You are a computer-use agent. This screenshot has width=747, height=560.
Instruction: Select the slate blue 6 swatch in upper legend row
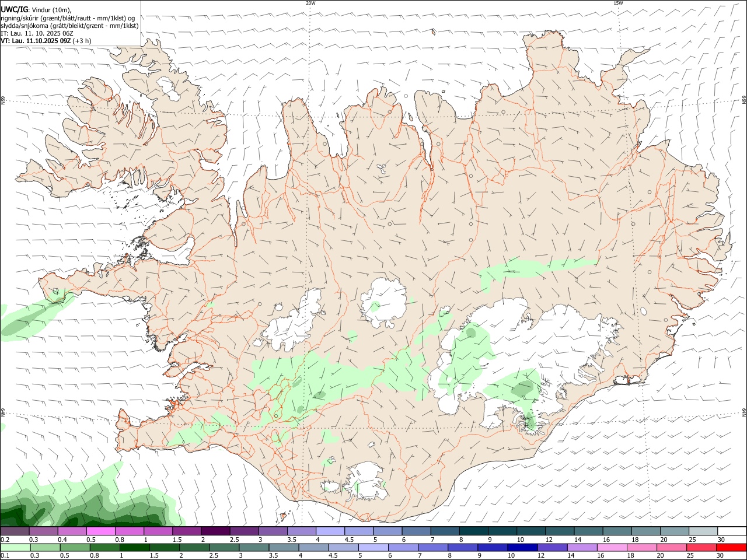tap(416, 531)
